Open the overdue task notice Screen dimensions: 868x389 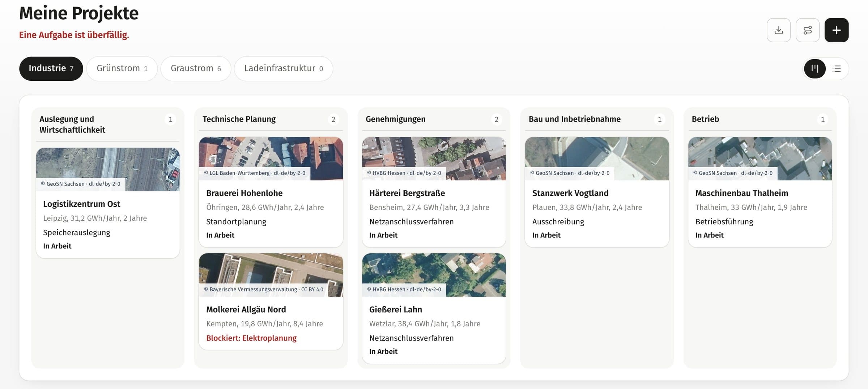(x=74, y=35)
